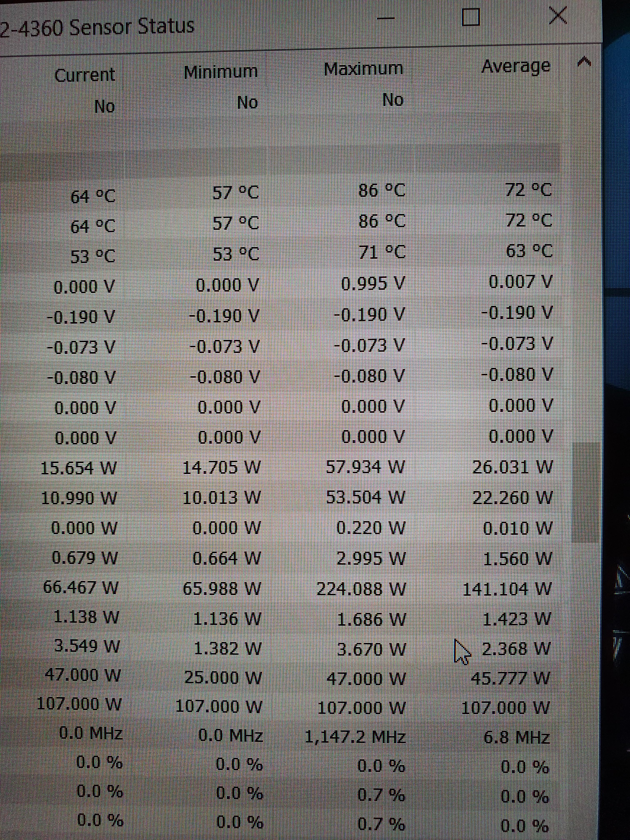Click the 1.382 W minimum cell
Screen dimensions: 630x840
[x=227, y=649]
